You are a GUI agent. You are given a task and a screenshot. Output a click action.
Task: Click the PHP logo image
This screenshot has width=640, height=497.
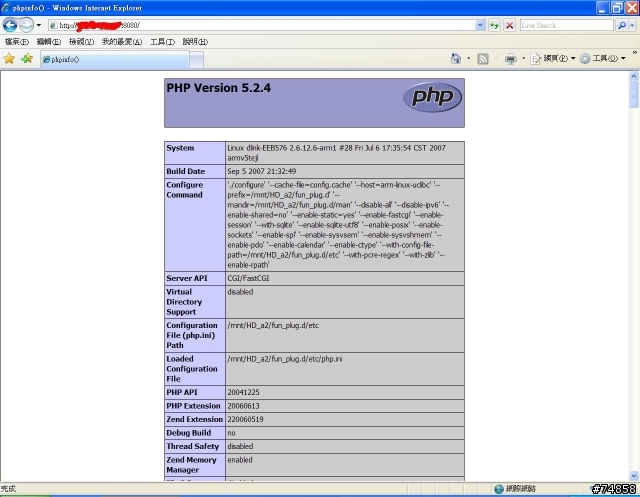tap(432, 97)
